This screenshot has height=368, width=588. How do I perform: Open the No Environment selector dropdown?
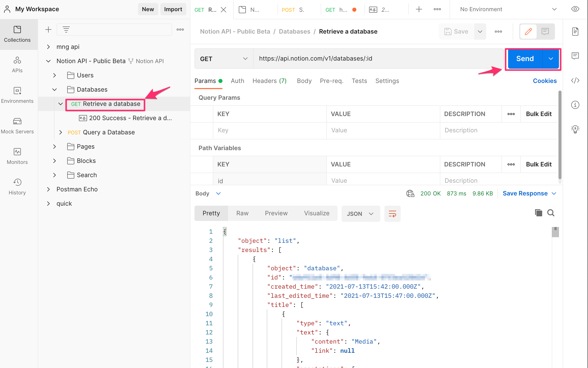click(508, 9)
